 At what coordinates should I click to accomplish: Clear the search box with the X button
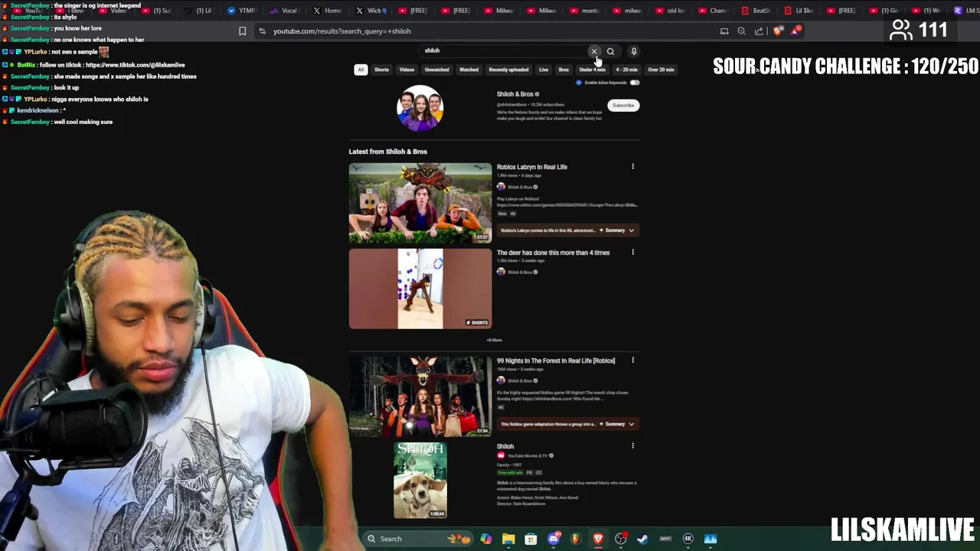[594, 51]
